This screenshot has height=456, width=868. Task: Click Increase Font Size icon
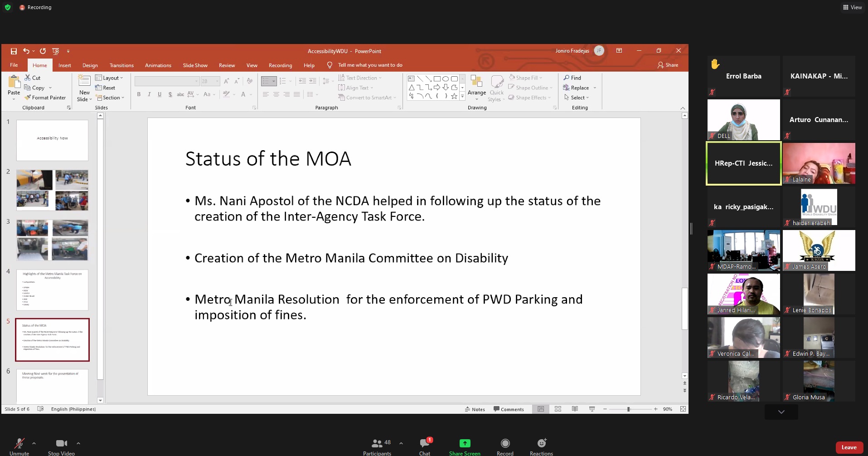click(226, 81)
